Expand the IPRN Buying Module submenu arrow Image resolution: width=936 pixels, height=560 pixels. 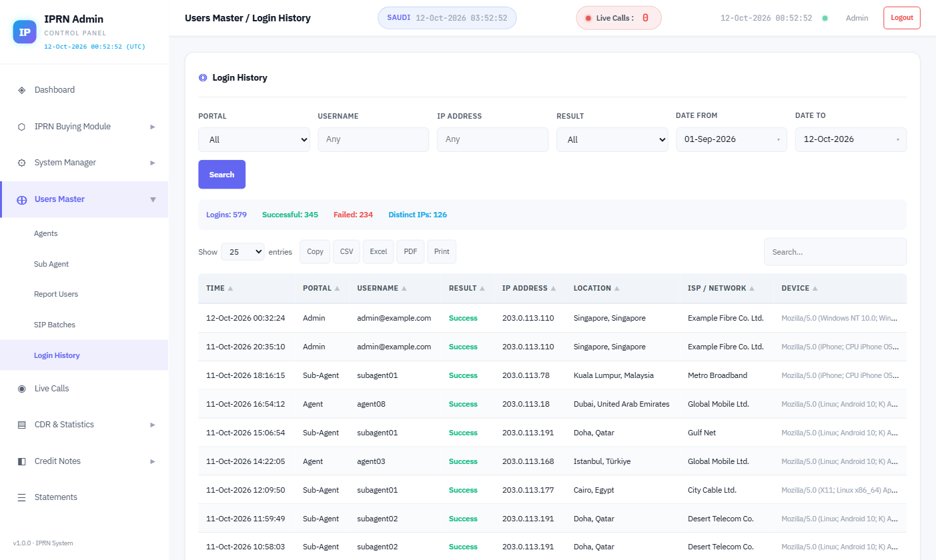tap(153, 127)
